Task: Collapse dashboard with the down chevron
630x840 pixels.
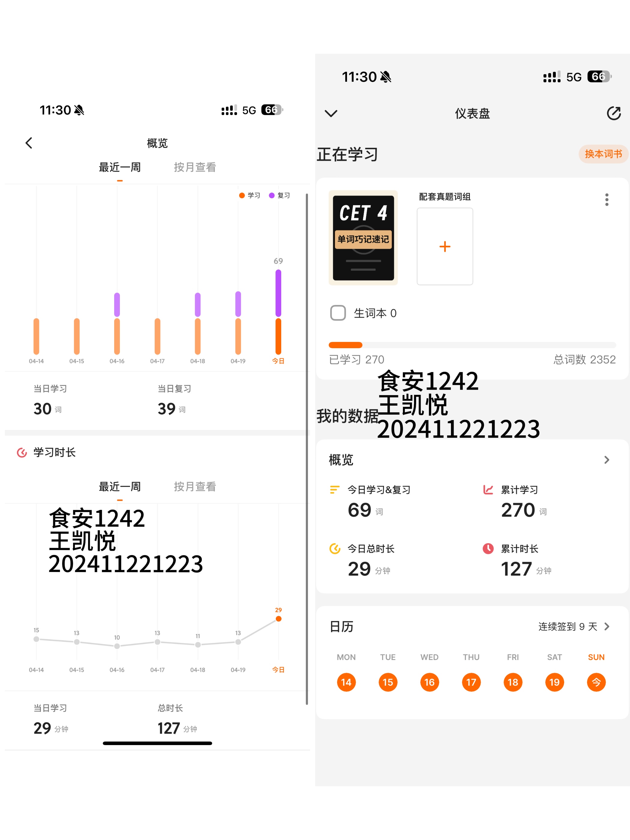Action: (x=331, y=114)
